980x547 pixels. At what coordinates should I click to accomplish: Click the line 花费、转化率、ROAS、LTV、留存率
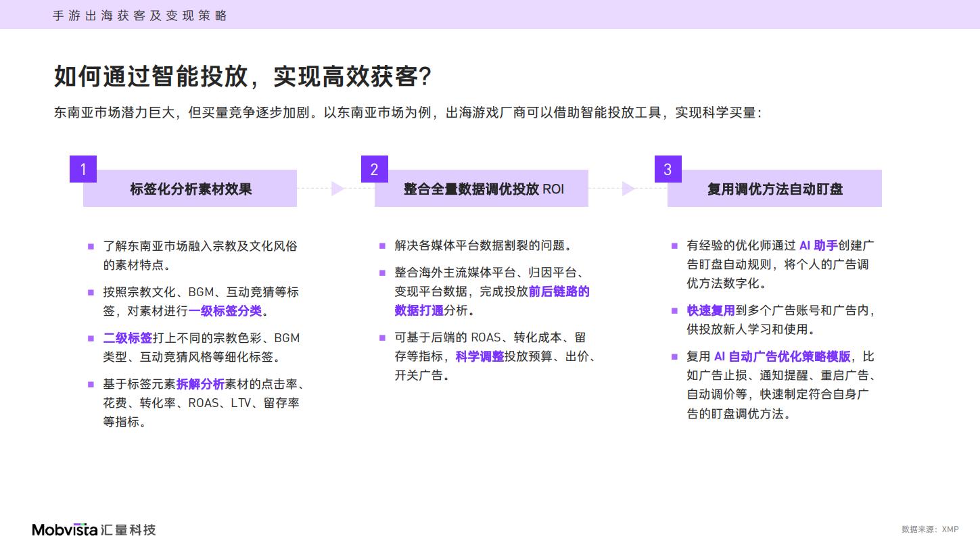tap(201, 403)
